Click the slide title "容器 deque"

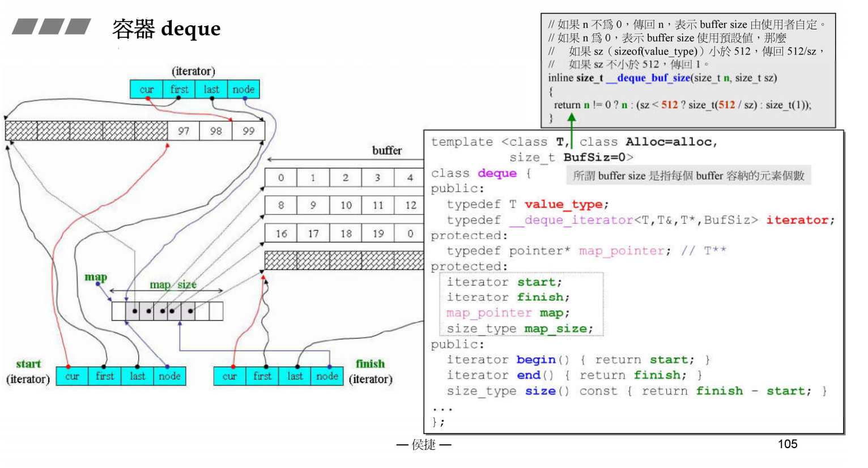pos(166,28)
